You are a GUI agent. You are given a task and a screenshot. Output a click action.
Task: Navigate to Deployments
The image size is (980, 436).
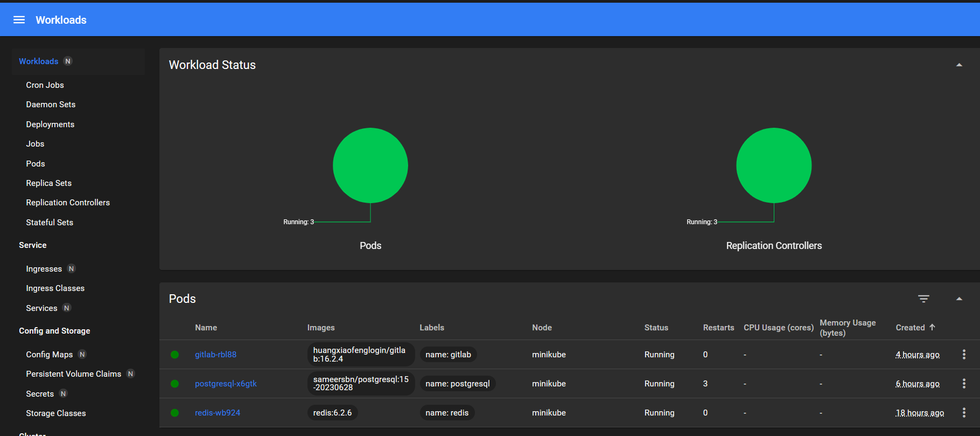coord(50,124)
